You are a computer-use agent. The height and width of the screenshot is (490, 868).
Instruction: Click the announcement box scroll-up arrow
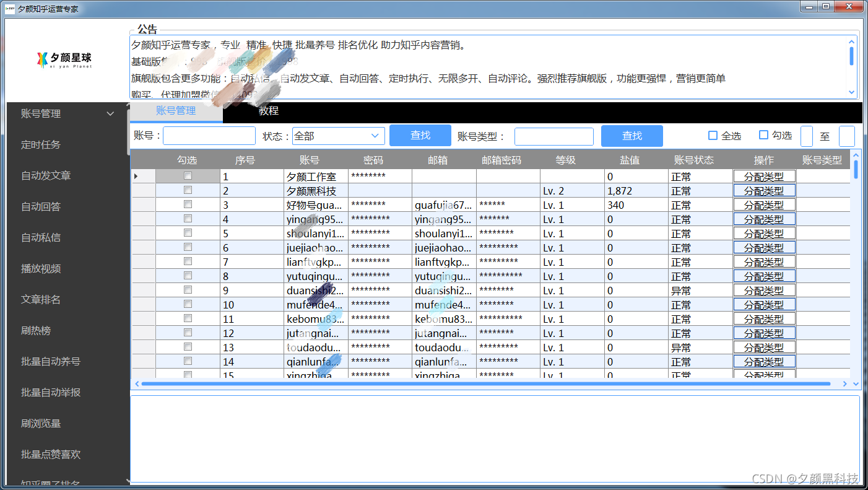point(852,42)
